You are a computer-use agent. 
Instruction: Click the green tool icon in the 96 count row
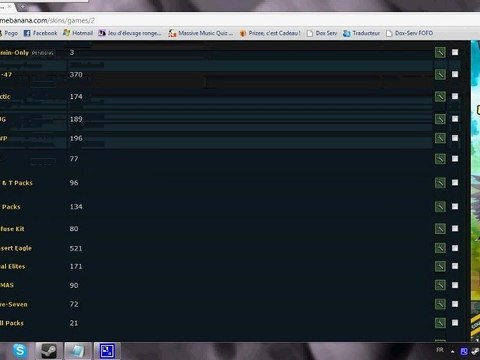click(x=440, y=183)
